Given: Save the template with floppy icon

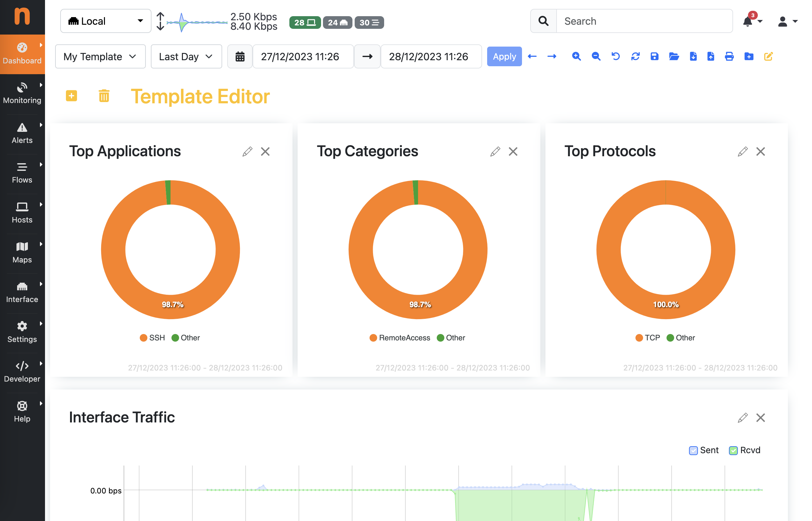Looking at the screenshot, I should click(x=654, y=56).
